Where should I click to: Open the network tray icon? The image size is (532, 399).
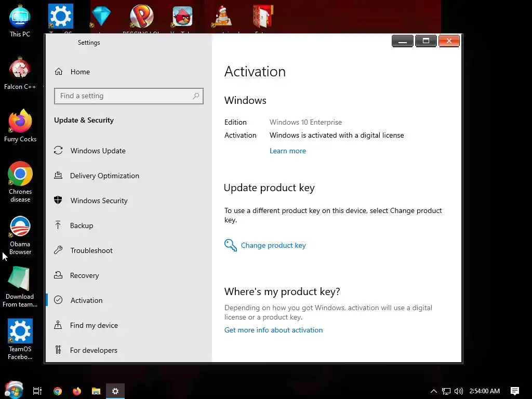pyautogui.click(x=446, y=391)
